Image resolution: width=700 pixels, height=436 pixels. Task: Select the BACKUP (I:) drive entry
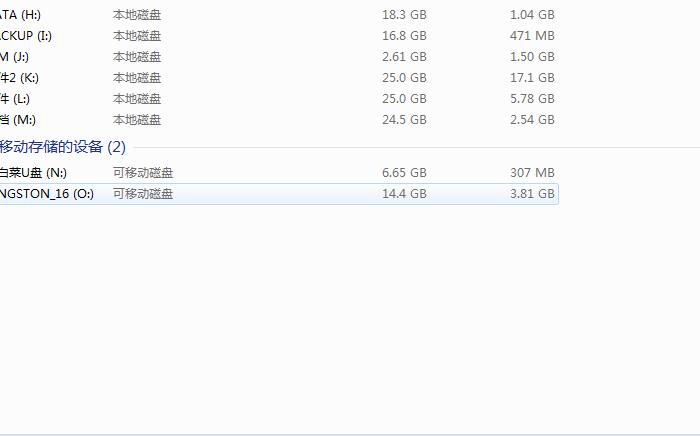(x=279, y=36)
